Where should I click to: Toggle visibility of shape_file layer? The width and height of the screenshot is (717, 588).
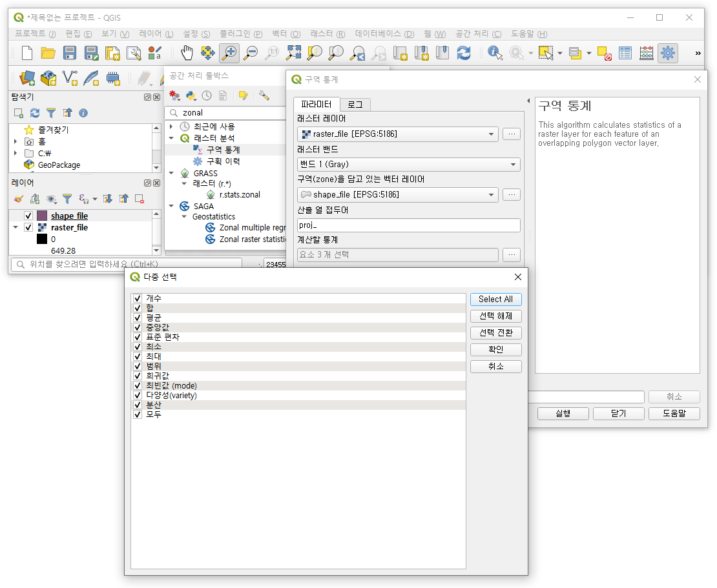(x=28, y=216)
